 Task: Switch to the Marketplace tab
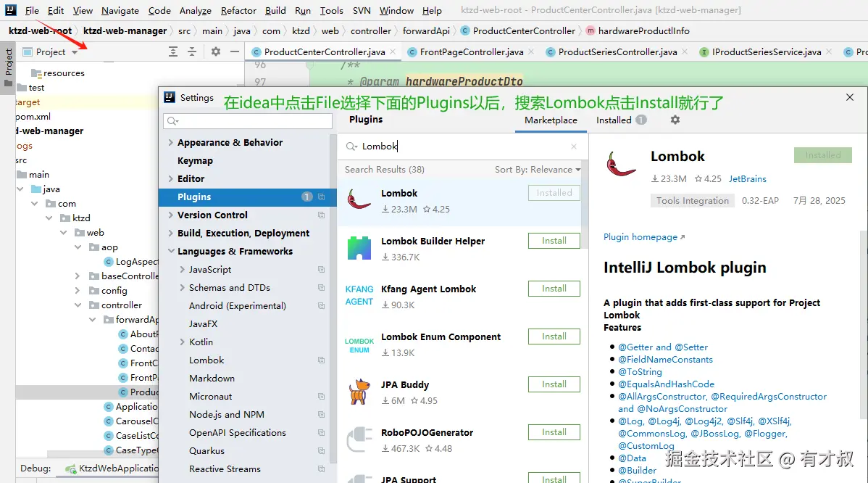click(551, 120)
